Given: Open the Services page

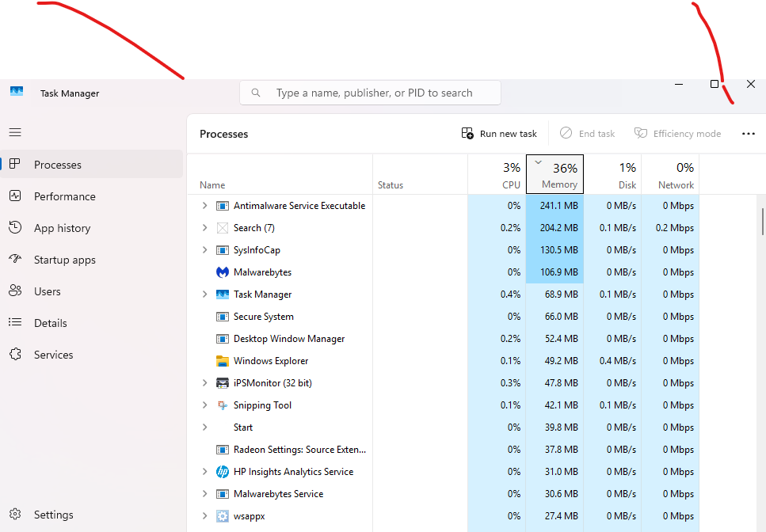Looking at the screenshot, I should [92, 355].
